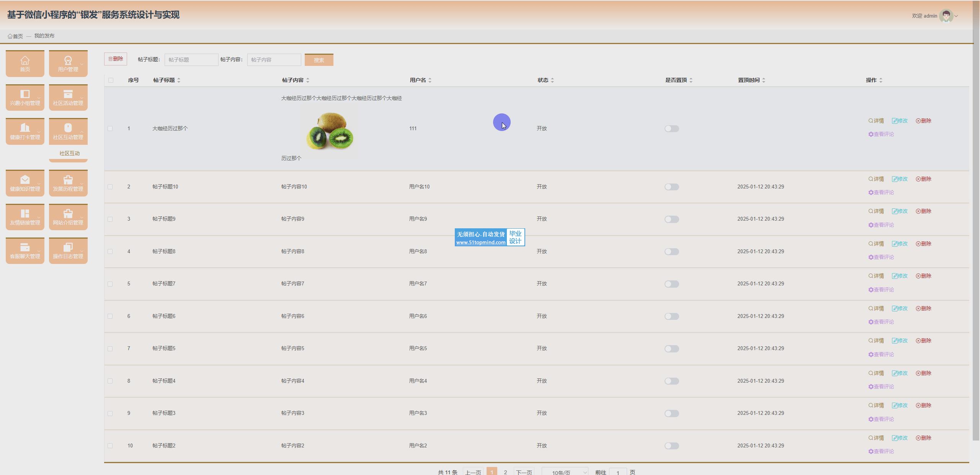Check the select-all checkbox in table header
Viewport: 980px width, 475px height.
tap(111, 80)
